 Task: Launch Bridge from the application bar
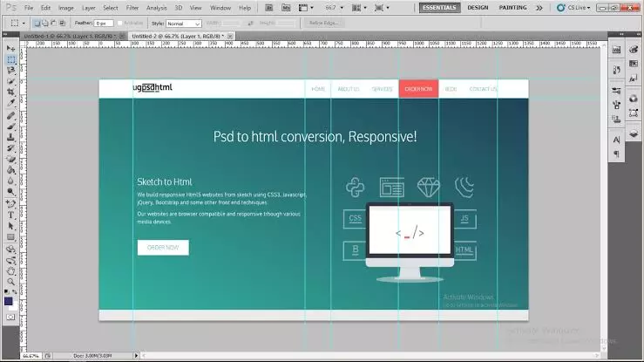point(268,8)
